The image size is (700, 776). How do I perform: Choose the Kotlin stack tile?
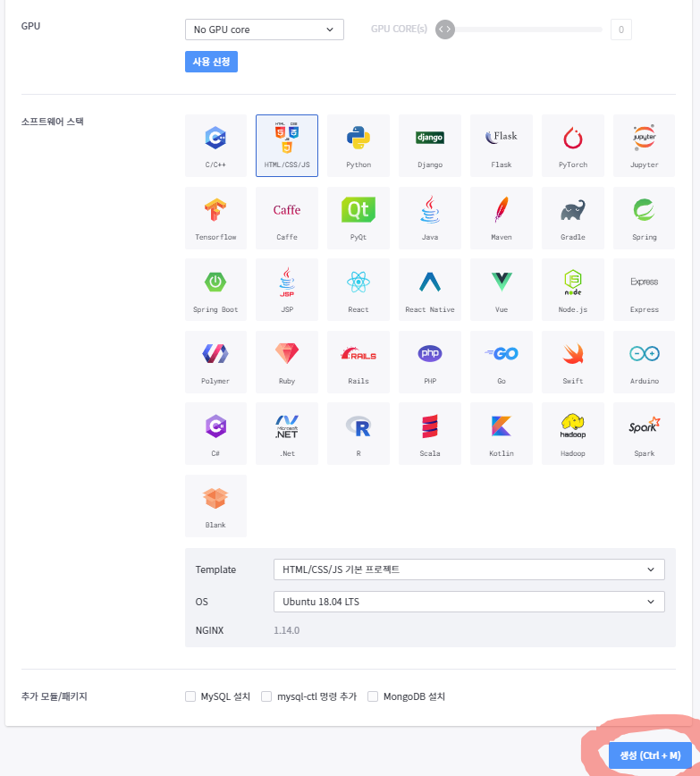pos(502,434)
